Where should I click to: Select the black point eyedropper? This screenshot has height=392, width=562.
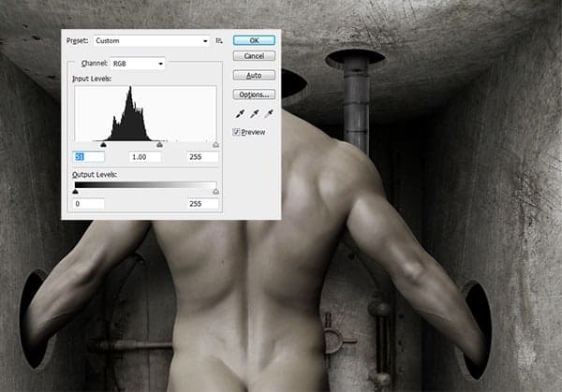coord(239,114)
